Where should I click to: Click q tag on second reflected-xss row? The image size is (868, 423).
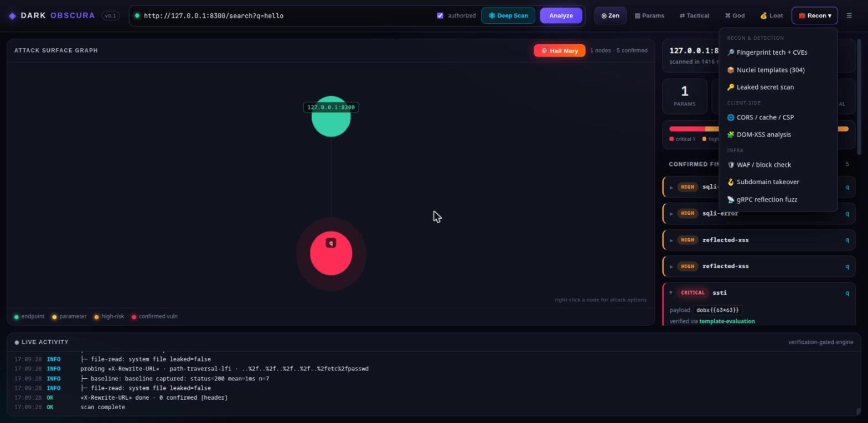847,267
